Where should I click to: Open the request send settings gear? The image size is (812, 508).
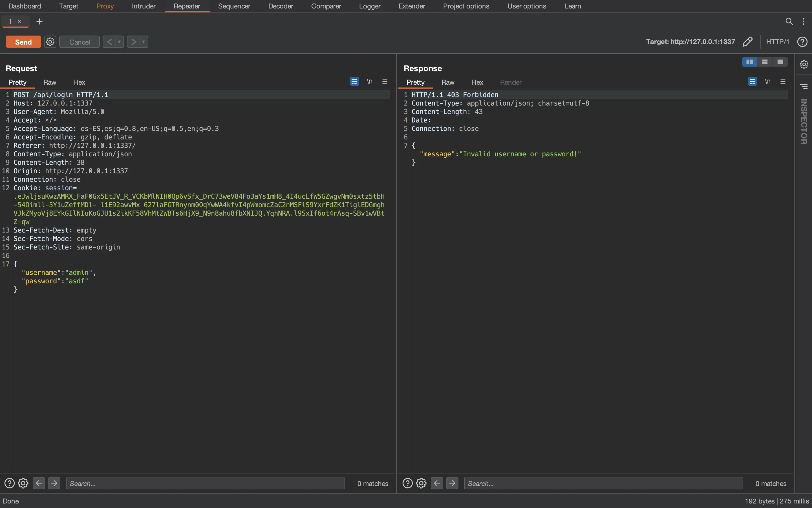[50, 42]
